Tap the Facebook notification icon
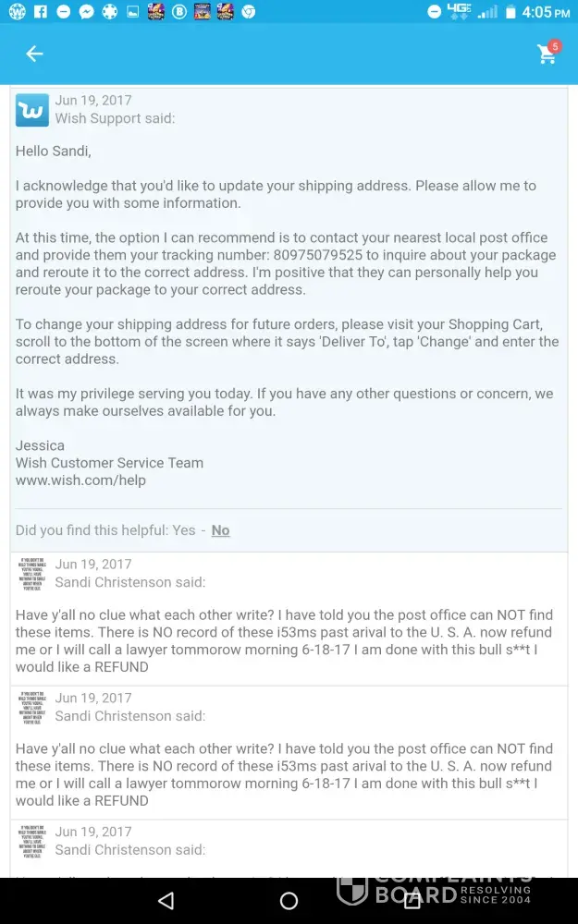 tap(40, 12)
